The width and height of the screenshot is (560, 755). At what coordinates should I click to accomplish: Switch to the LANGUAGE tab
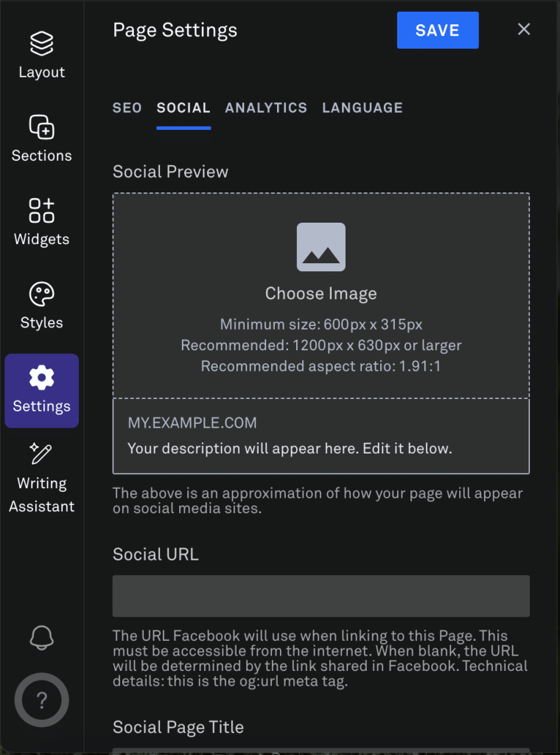(x=362, y=108)
